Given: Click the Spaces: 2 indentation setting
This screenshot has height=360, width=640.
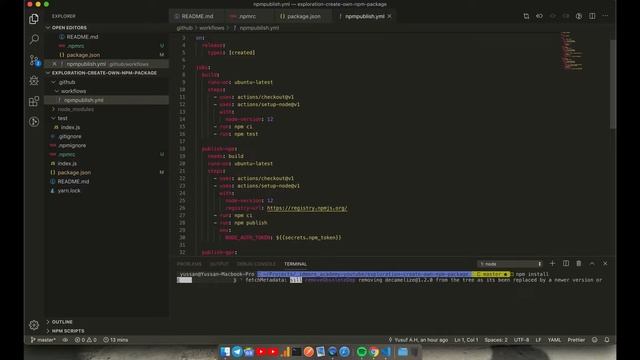Looking at the screenshot, I should coord(496,340).
